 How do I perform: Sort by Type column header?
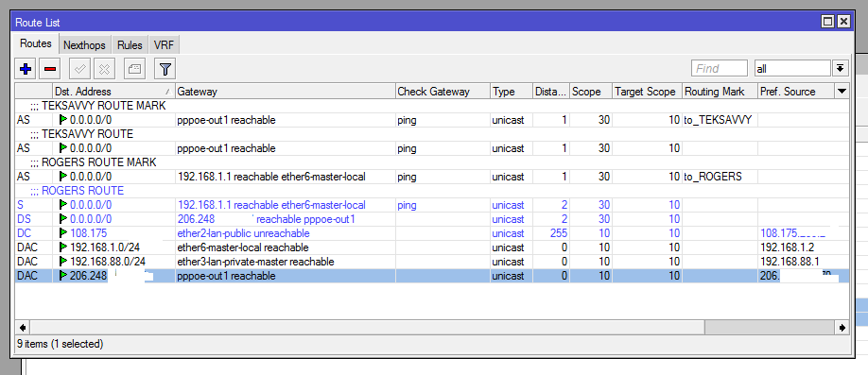512,92
